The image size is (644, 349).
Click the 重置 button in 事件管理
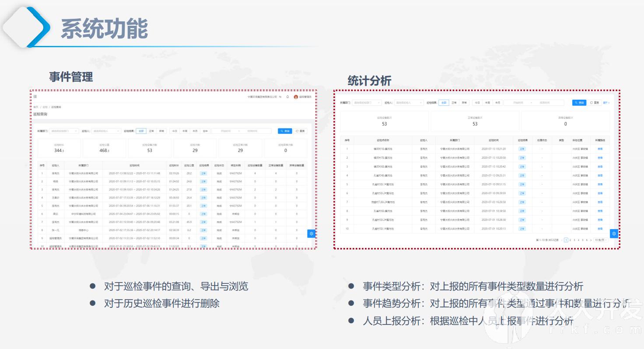(x=301, y=131)
